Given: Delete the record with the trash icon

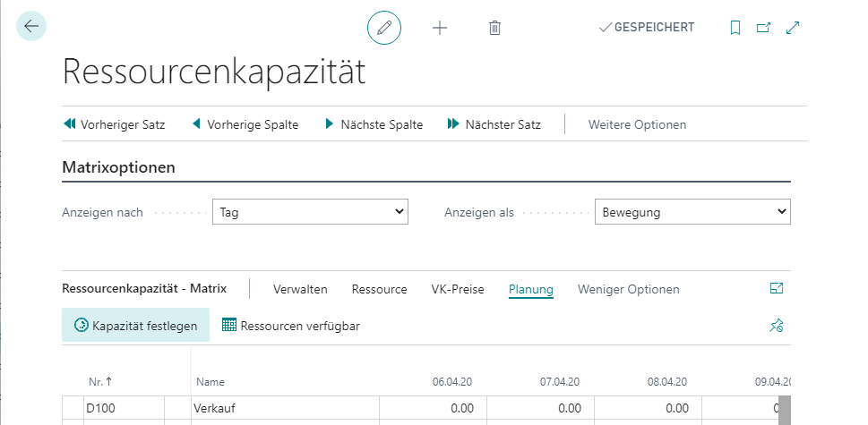Looking at the screenshot, I should pos(494,28).
